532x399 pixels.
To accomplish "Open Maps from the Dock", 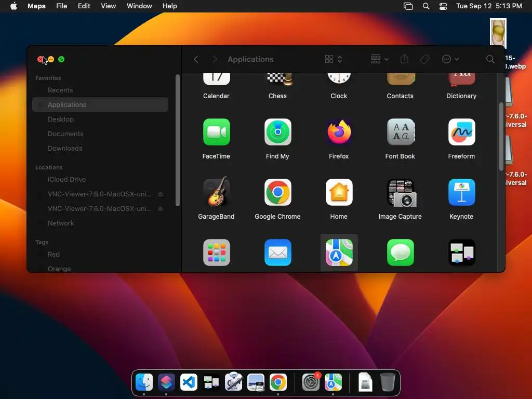I will (333, 382).
